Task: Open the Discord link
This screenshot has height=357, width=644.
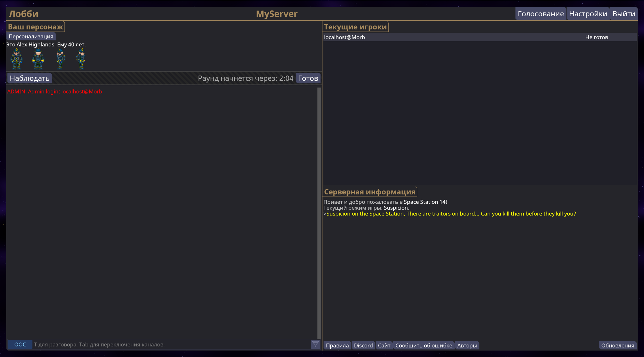Action: (363, 345)
